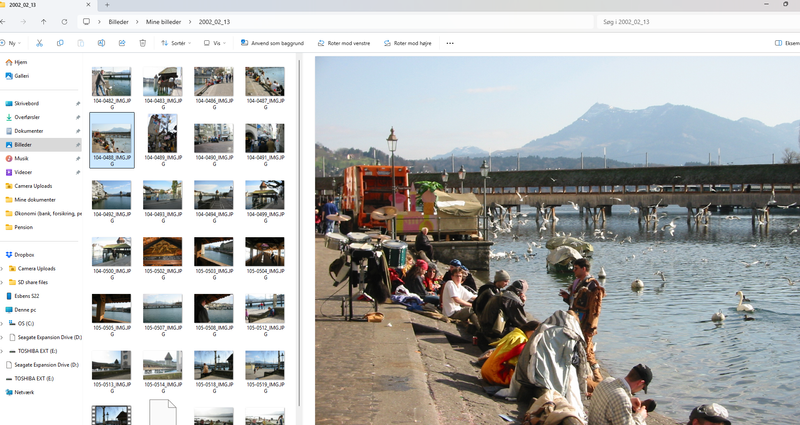Toggle the preview pane (Eksempel) button
The image size is (800, 425).
[x=786, y=43]
